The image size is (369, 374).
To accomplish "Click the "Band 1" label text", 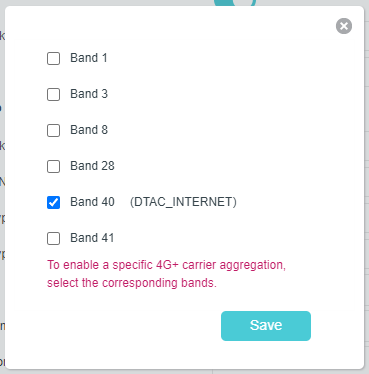I will tap(89, 58).
